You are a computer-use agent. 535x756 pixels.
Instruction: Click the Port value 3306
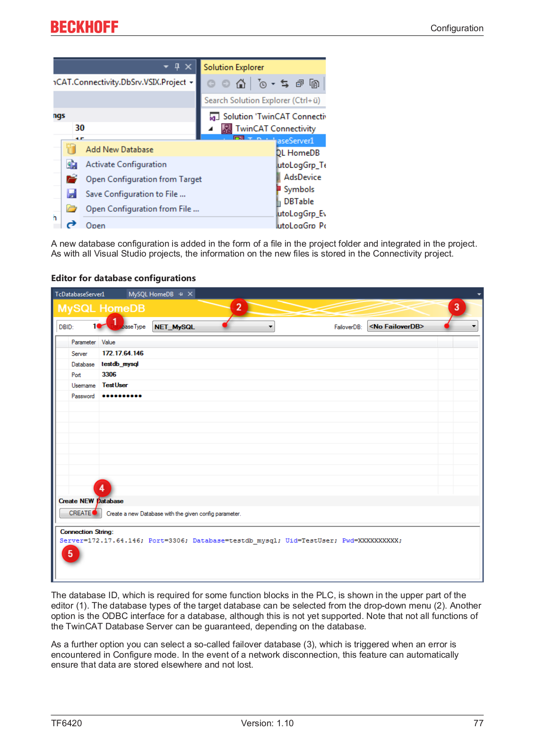tap(109, 374)
